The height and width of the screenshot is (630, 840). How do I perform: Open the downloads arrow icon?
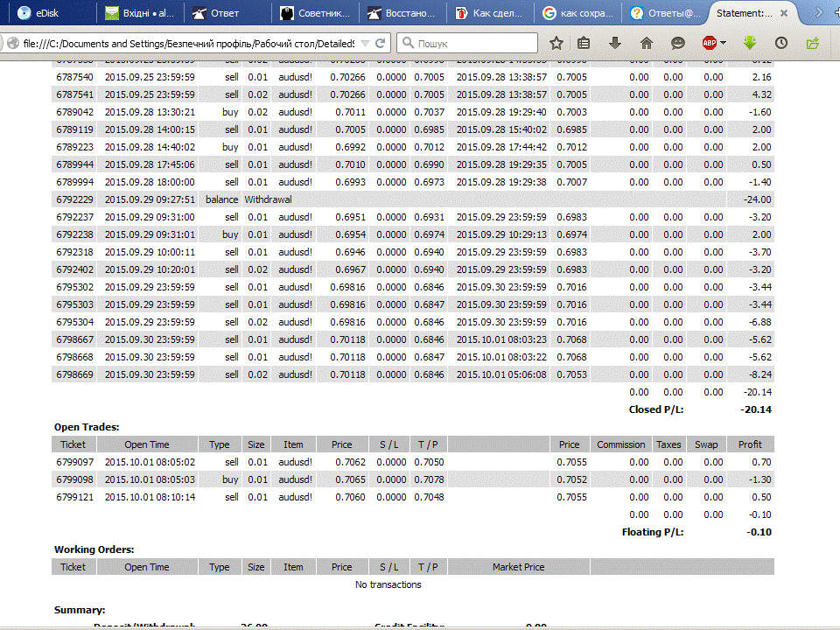[615, 43]
